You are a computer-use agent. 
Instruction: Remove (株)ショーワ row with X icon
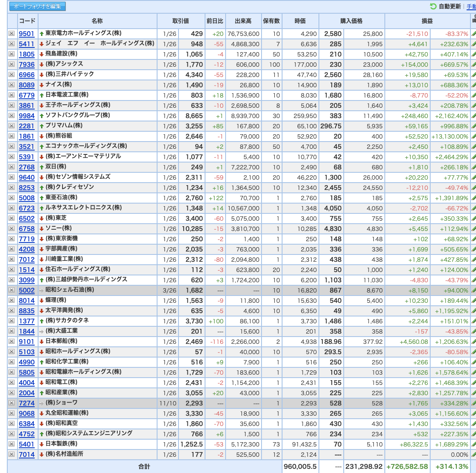pos(12,403)
